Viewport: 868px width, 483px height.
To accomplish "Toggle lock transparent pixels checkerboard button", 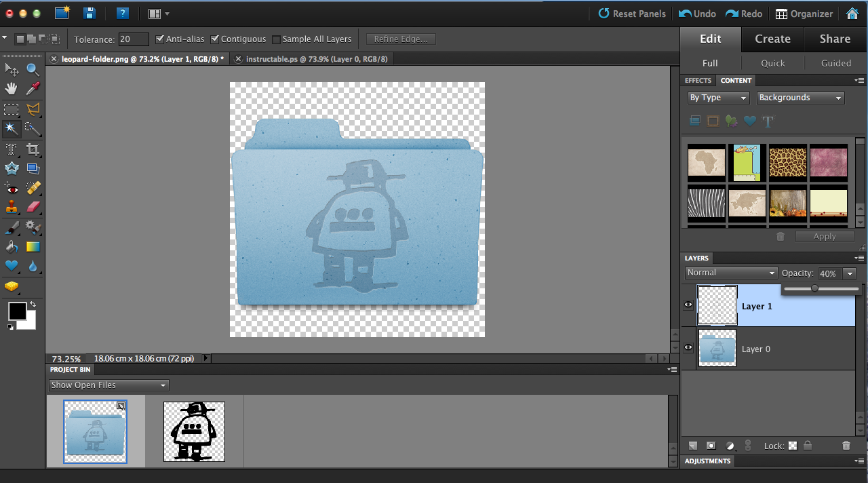I will pos(792,446).
